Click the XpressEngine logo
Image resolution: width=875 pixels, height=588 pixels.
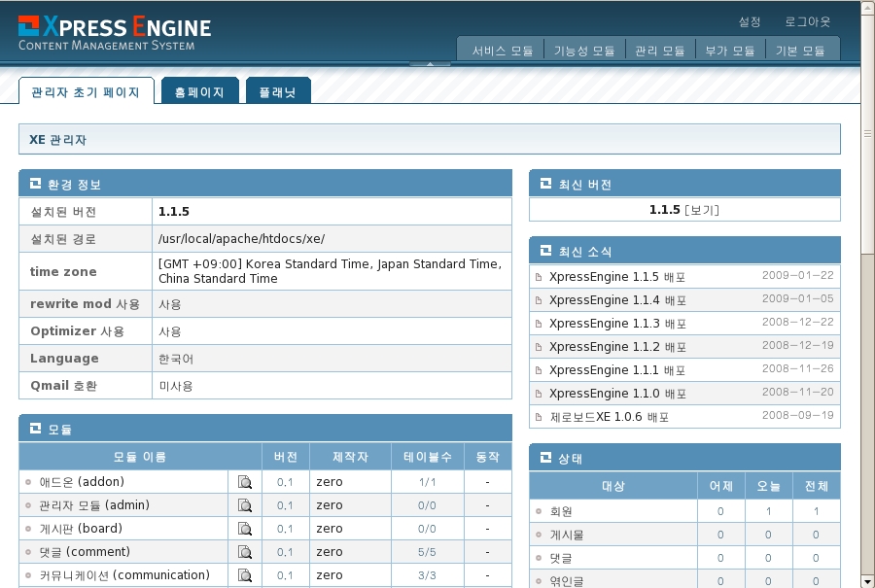pyautogui.click(x=115, y=33)
